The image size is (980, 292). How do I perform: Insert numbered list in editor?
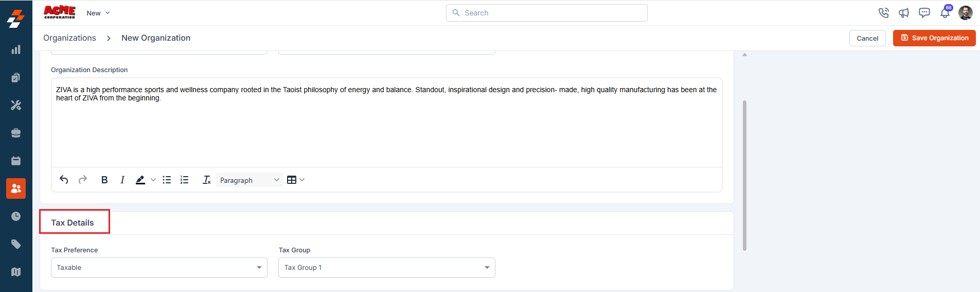pos(185,180)
